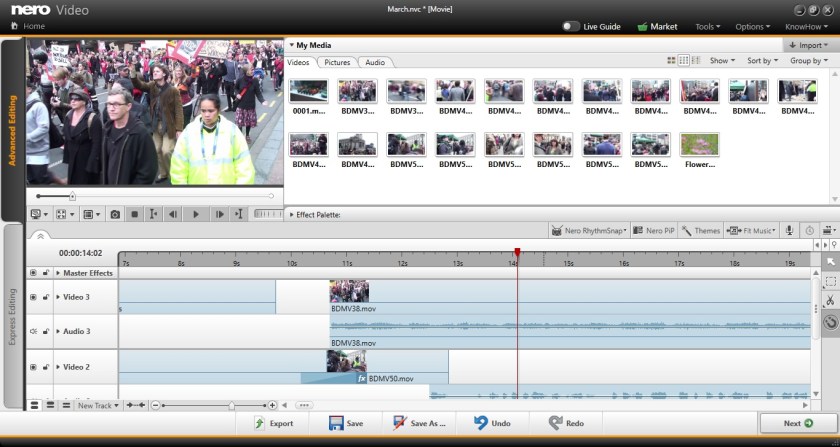Switch on the Live Guide toggle
840x447 pixels.
(x=571, y=26)
